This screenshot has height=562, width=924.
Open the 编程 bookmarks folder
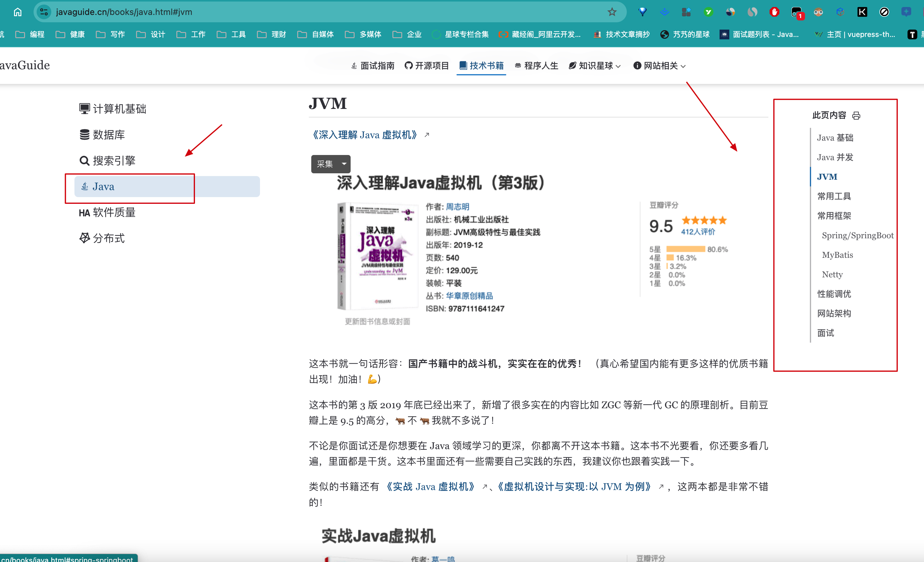click(30, 34)
